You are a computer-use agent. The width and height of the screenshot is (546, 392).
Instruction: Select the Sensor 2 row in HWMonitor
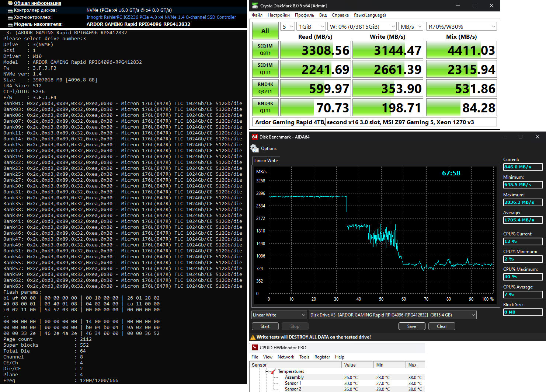(337, 389)
